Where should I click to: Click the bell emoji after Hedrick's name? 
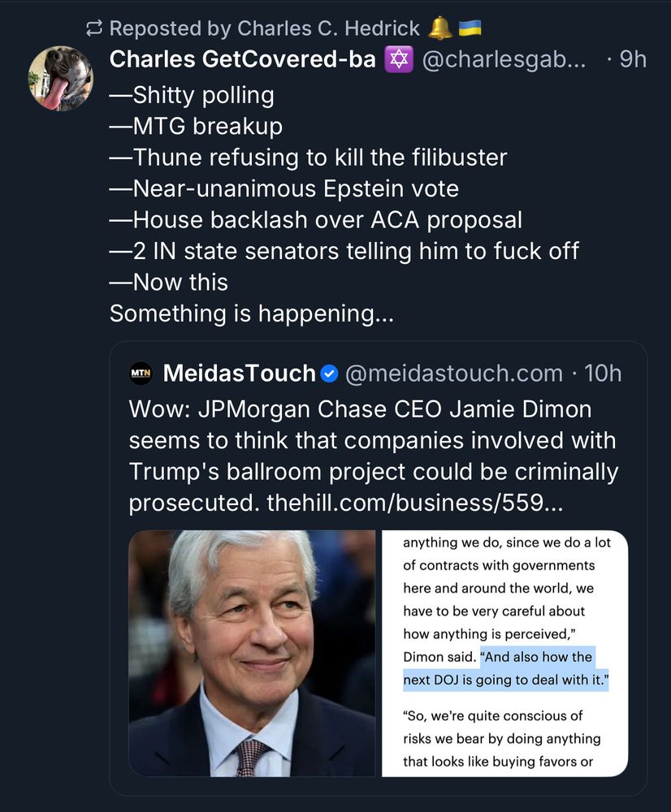tap(439, 28)
